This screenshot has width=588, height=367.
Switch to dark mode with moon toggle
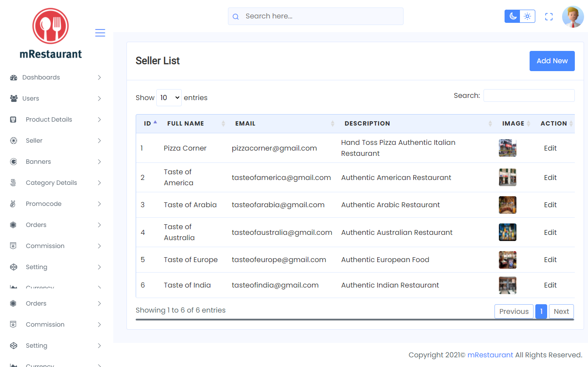point(512,16)
